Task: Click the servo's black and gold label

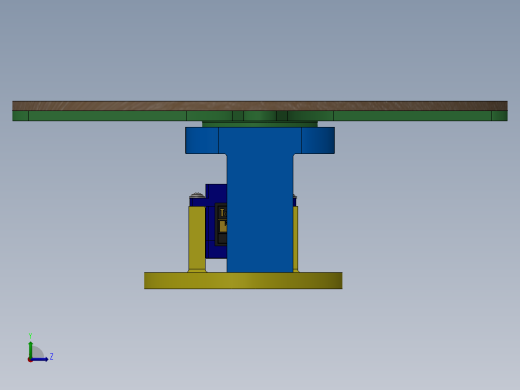Action: click(x=221, y=224)
